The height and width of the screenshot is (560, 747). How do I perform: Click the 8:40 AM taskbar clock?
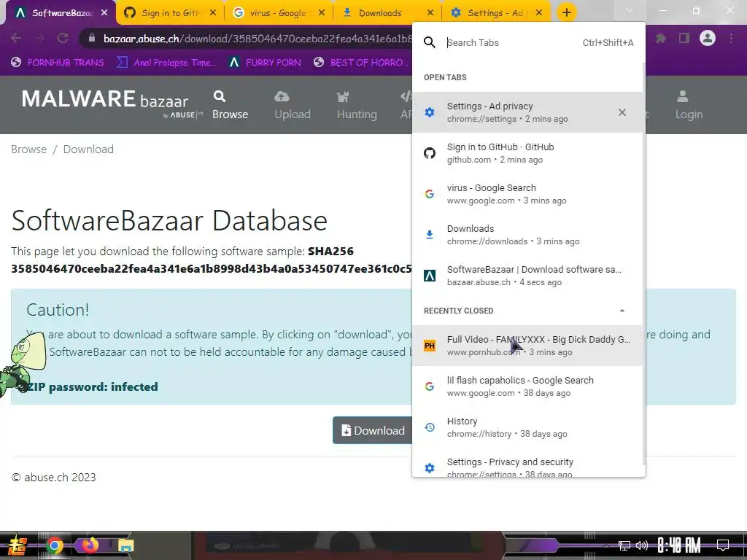[679, 545]
